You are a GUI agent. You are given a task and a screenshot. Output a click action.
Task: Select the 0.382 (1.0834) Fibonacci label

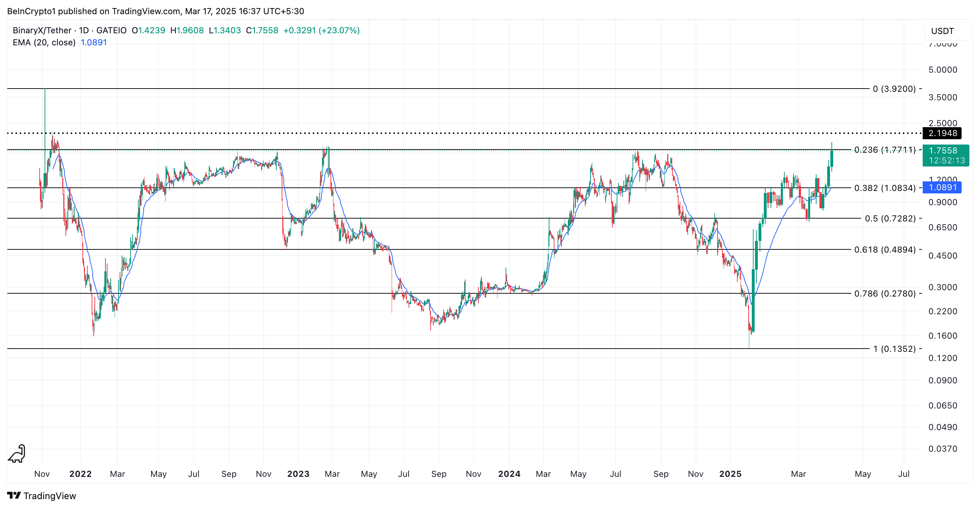pos(884,188)
